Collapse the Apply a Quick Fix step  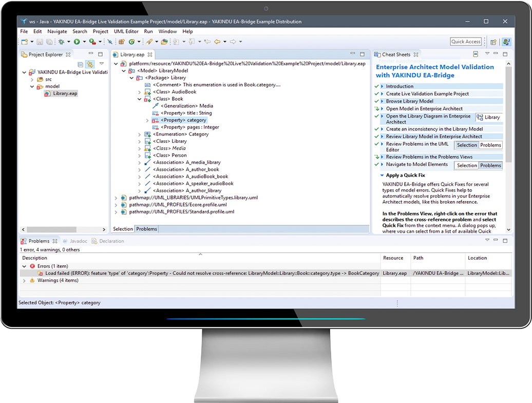(382, 175)
